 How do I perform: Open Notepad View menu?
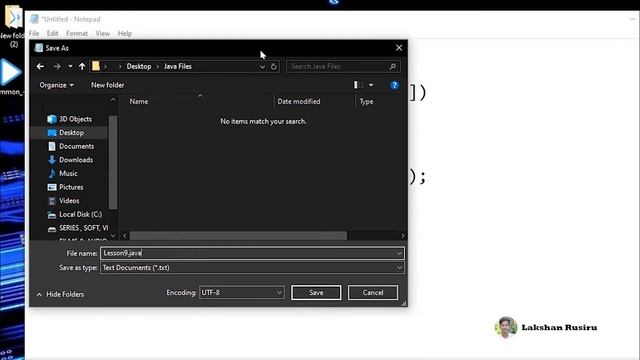click(102, 33)
